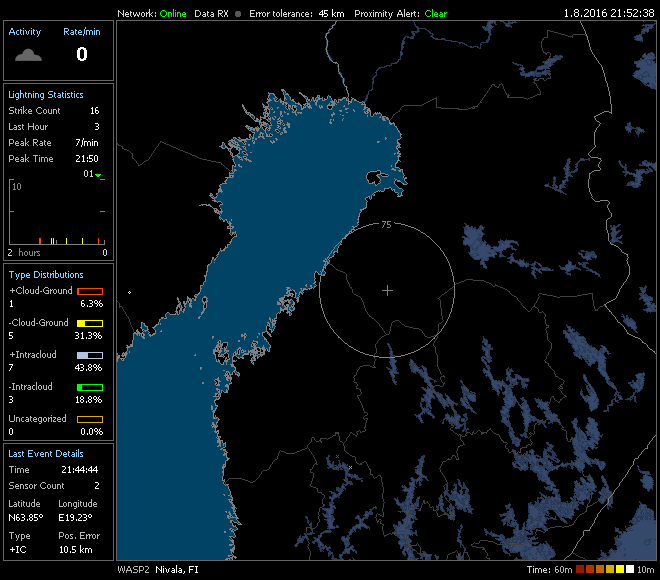
Task: Click the Data RX indicator dot
Action: (x=238, y=14)
